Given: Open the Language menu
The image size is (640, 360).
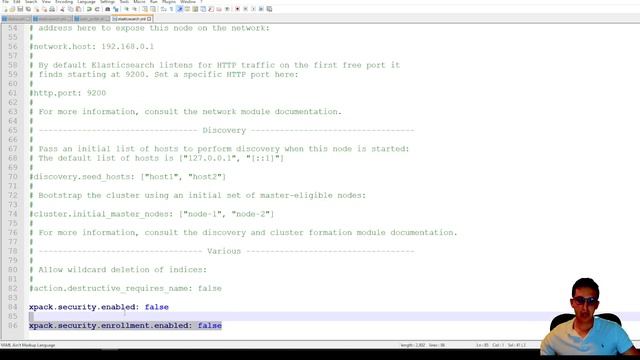Looking at the screenshot, I should (86, 2).
